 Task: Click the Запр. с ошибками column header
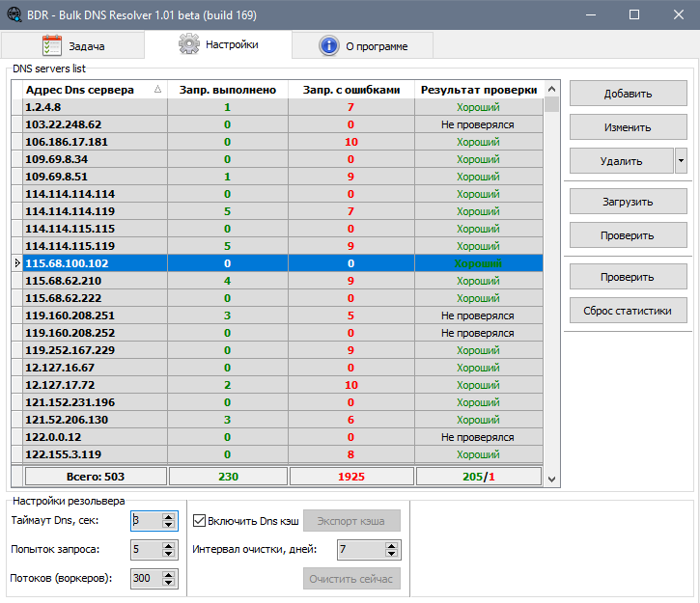[x=351, y=90]
